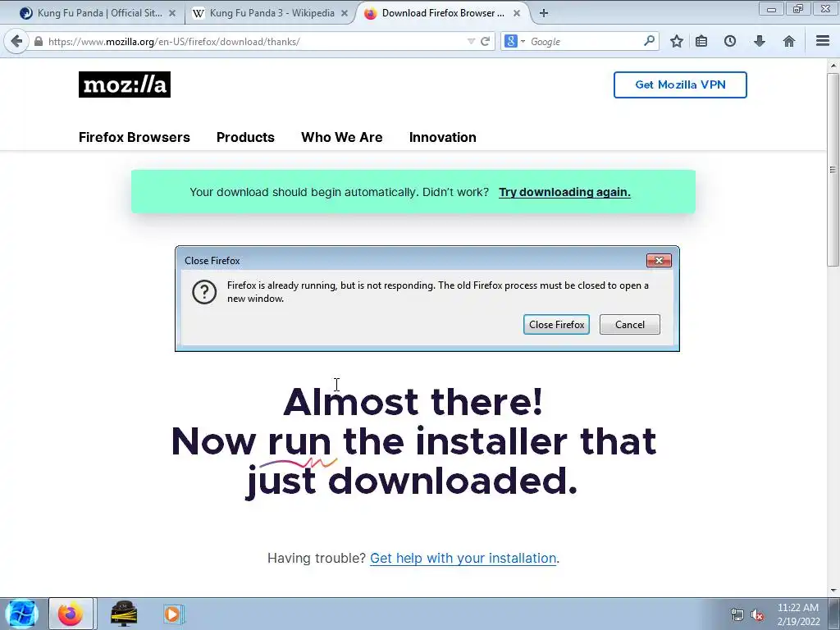
Task: Restore down the browser window
Action: click(797, 9)
